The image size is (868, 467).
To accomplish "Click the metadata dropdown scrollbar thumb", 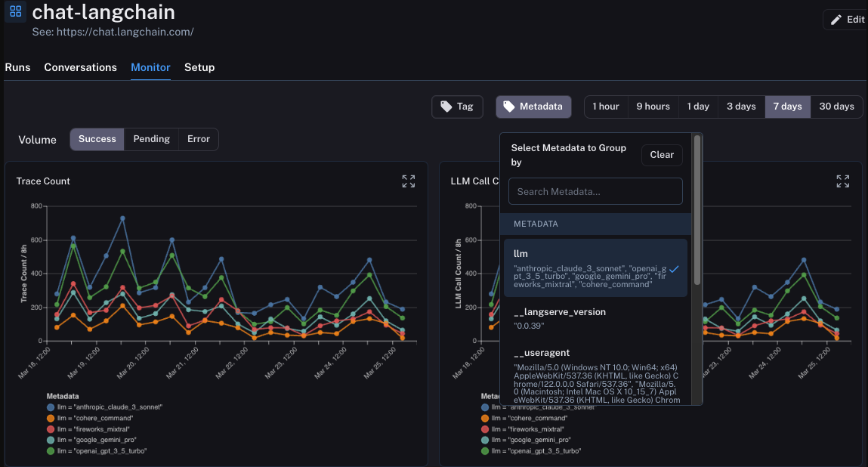I will tap(697, 211).
